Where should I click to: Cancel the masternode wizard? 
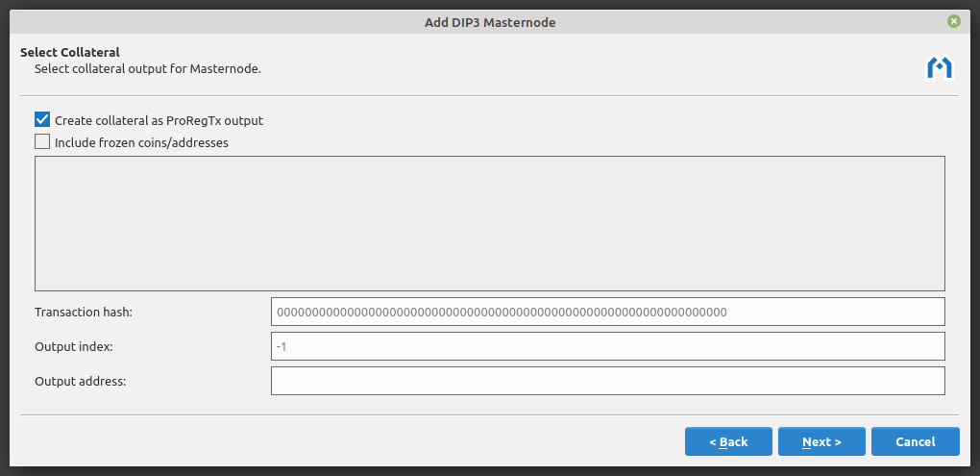click(915, 441)
